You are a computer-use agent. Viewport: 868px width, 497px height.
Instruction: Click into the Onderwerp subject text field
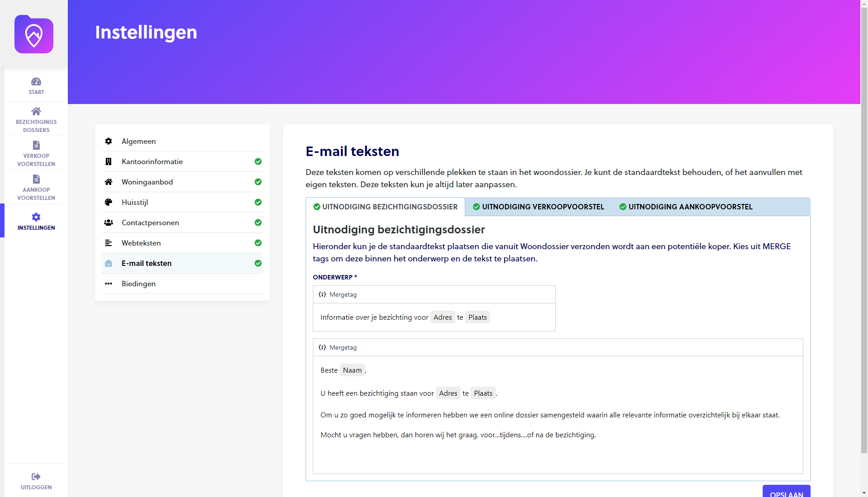(x=434, y=317)
